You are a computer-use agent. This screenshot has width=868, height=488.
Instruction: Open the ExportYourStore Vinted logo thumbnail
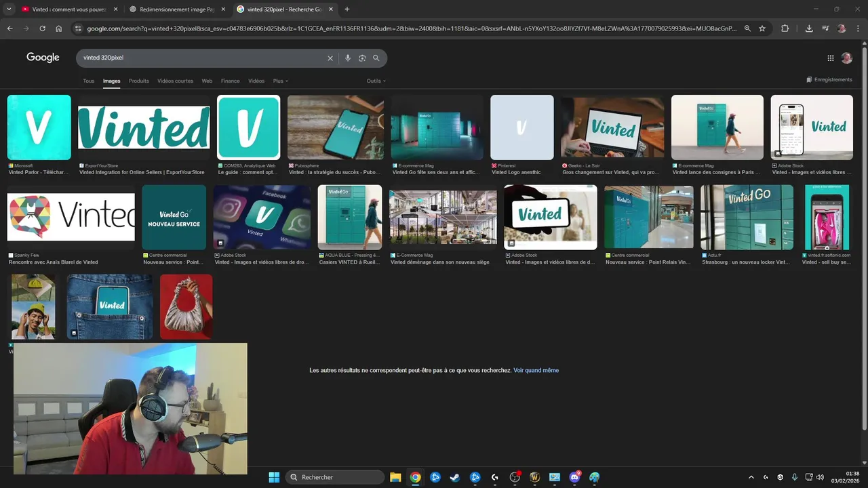tap(144, 127)
